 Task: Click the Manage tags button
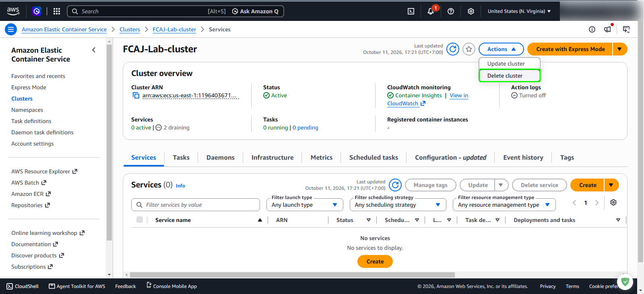pos(430,185)
